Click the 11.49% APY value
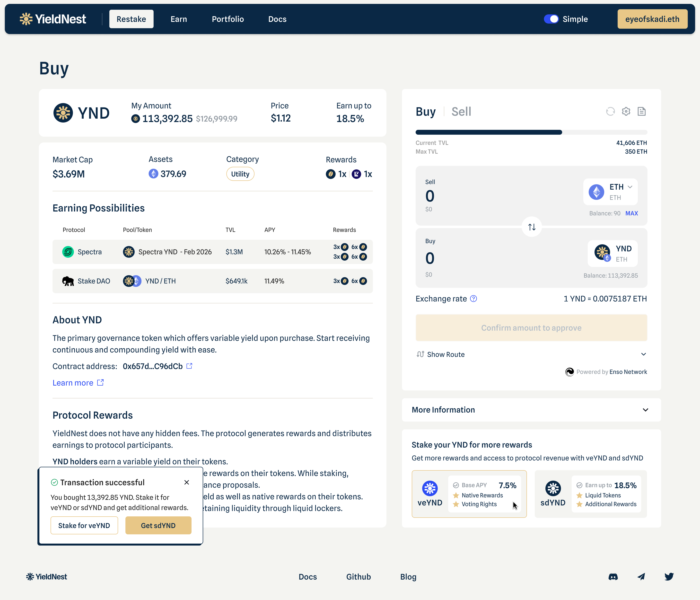 (274, 281)
